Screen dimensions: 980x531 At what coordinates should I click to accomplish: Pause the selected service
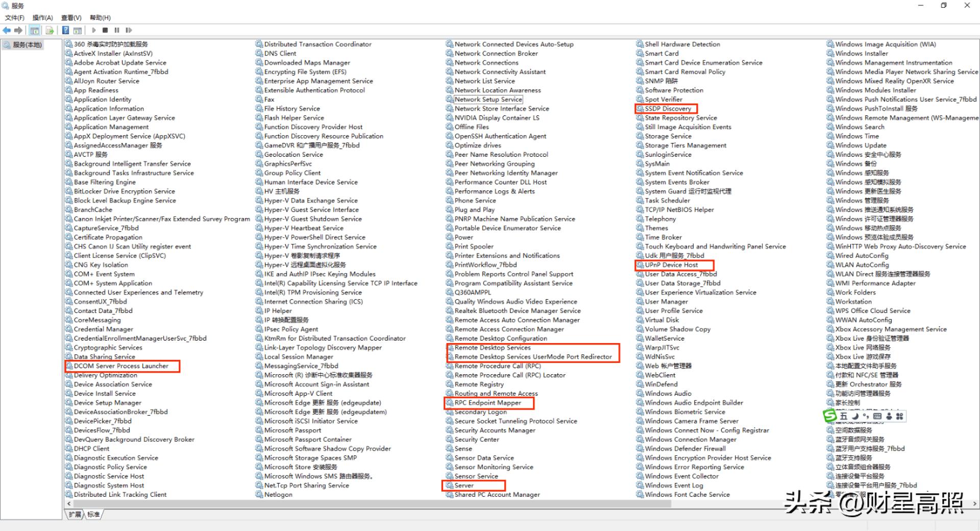tap(117, 30)
